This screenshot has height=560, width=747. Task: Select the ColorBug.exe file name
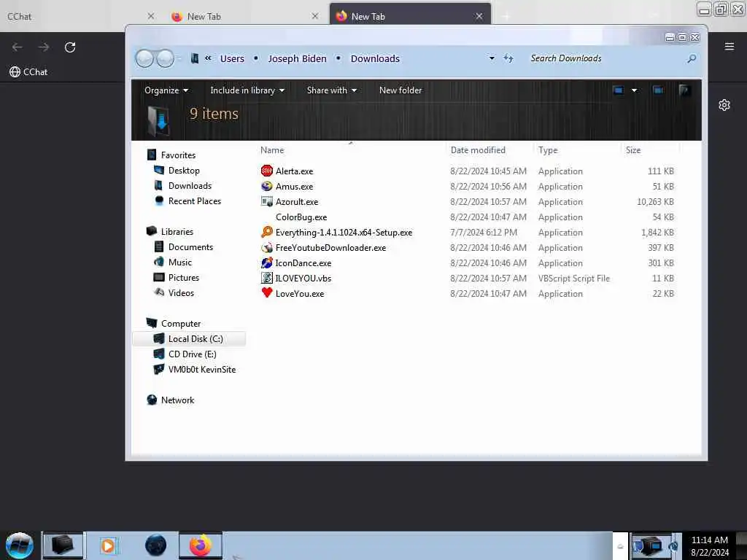tap(301, 217)
